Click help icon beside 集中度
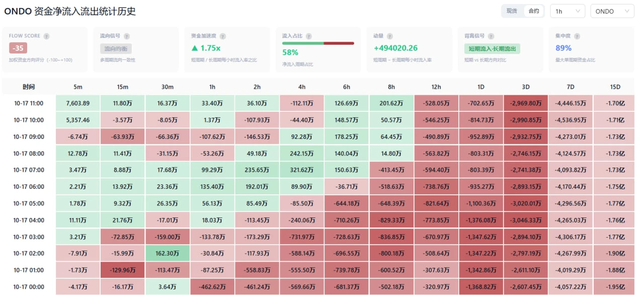This screenshot has height=295, width=644. point(577,36)
